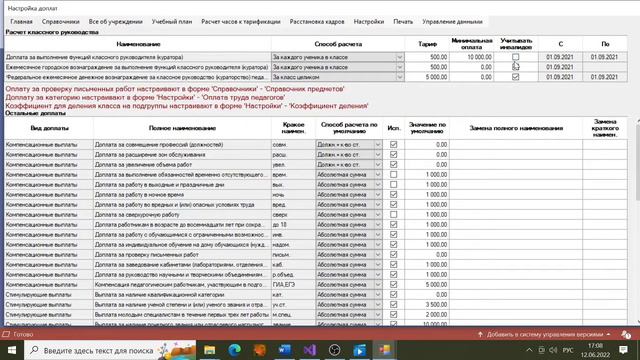Toggle 'Учитывать инвалидов' for the first классного руководителя row
640x360 pixels.
click(x=516, y=57)
